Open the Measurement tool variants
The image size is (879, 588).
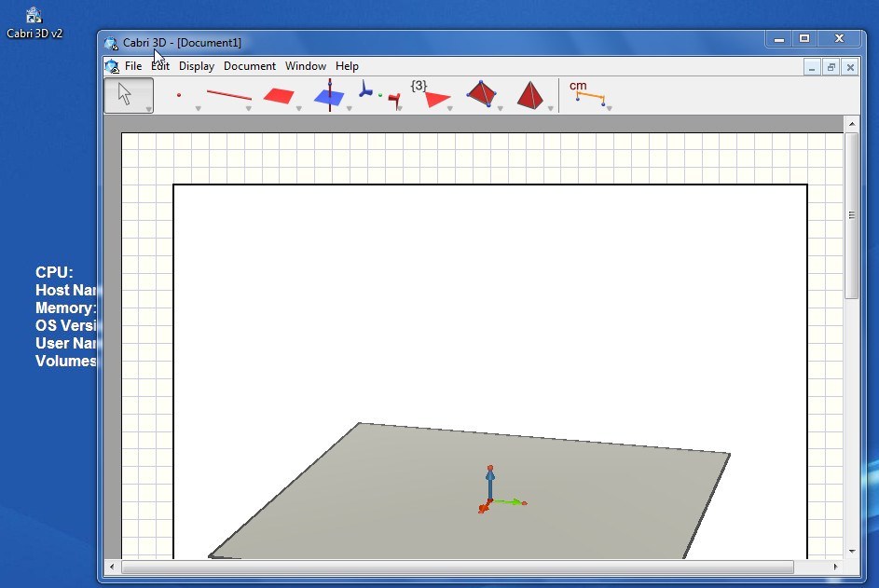pyautogui.click(x=607, y=107)
